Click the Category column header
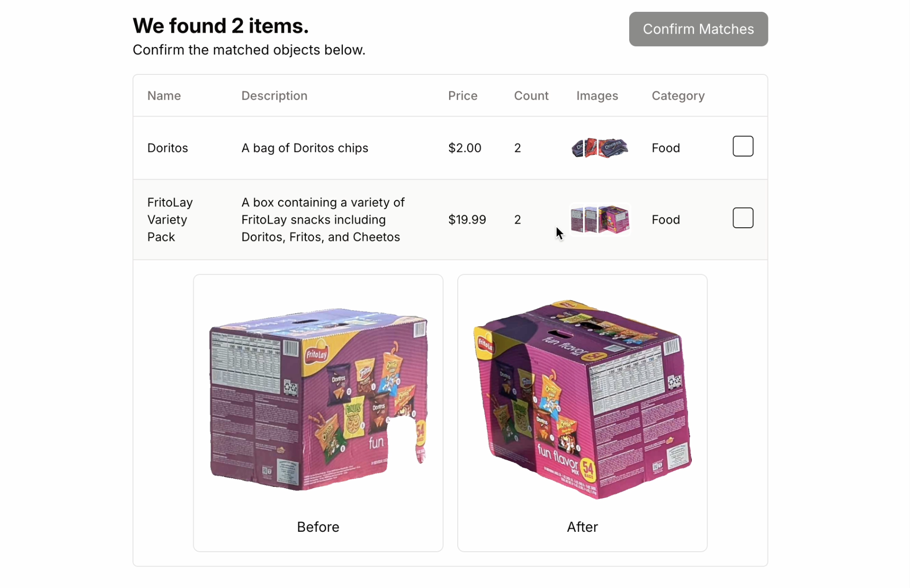 point(678,96)
